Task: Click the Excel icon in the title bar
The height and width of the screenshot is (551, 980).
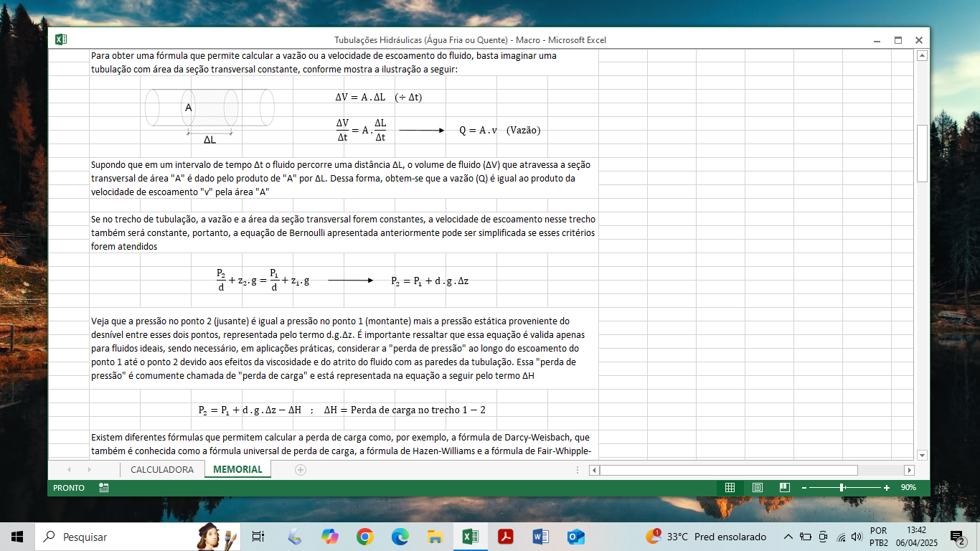Action: (62, 40)
